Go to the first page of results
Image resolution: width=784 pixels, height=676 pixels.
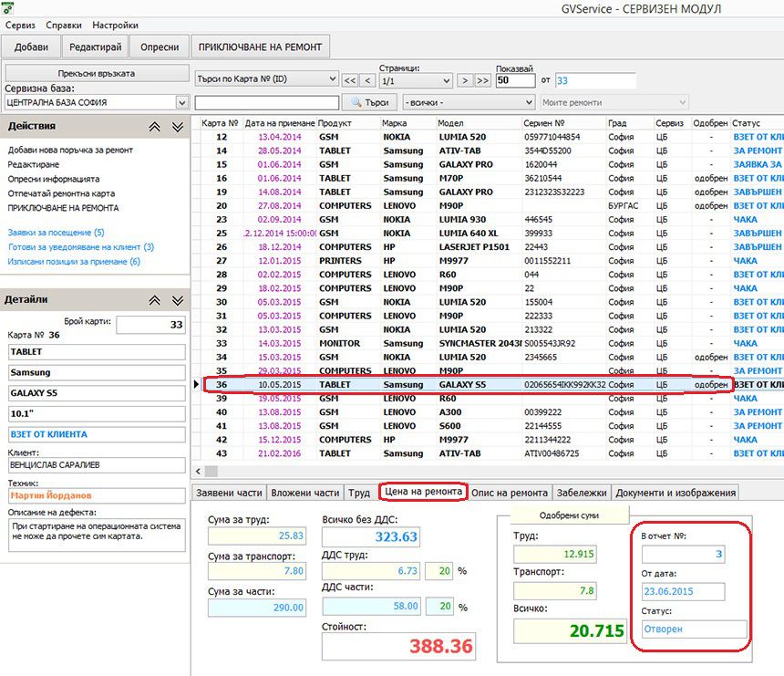coord(349,80)
